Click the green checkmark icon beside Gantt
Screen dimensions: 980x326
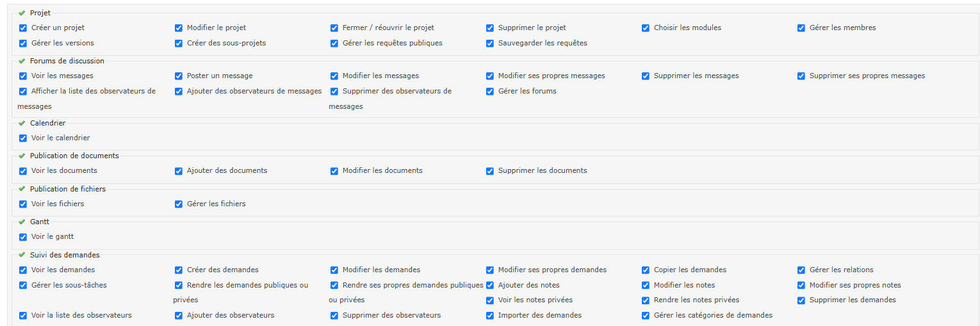coord(22,222)
